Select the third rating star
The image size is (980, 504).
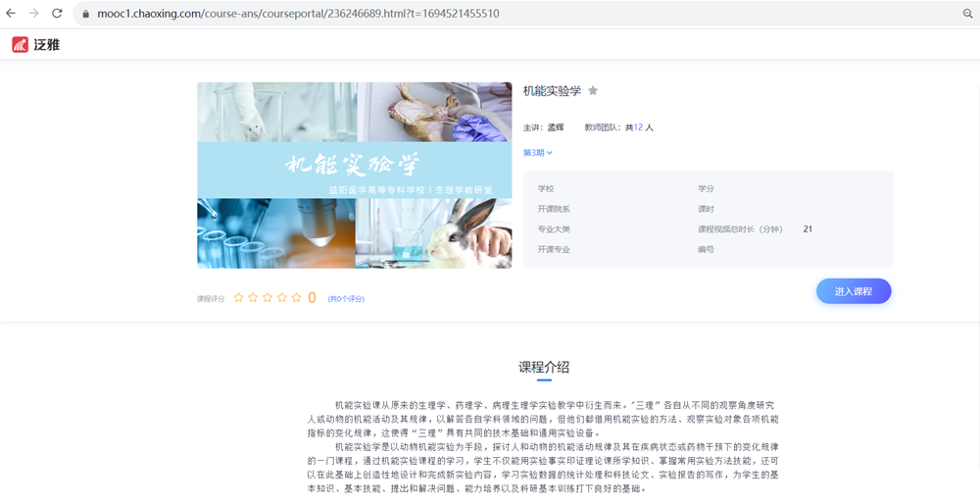(268, 297)
